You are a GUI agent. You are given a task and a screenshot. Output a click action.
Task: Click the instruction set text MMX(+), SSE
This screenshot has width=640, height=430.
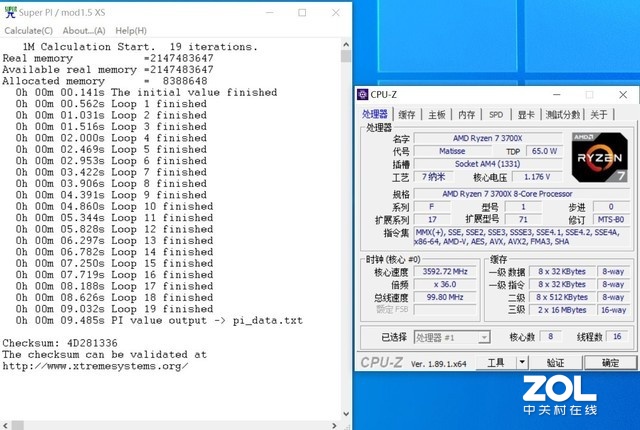(x=522, y=237)
